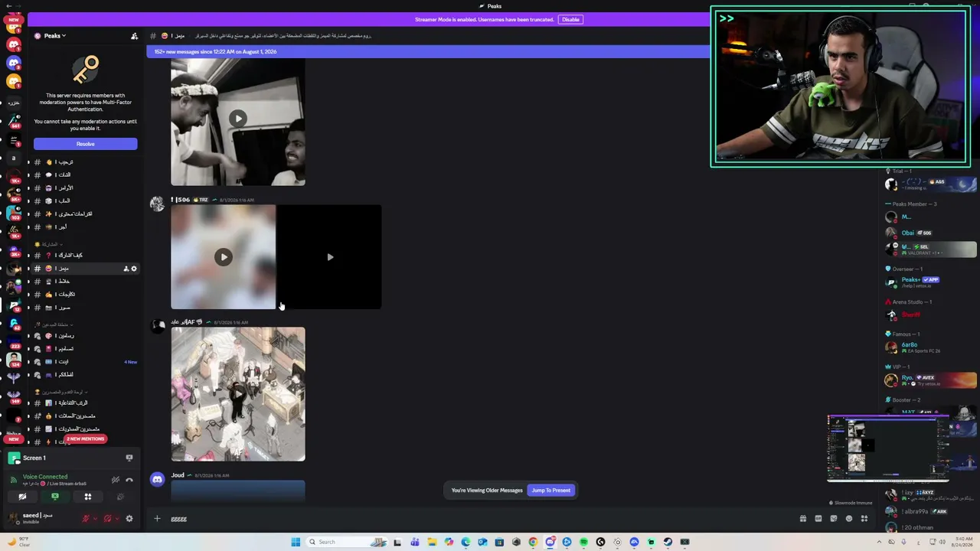Open microphone input options chevron
980x551 pixels.
click(x=95, y=518)
